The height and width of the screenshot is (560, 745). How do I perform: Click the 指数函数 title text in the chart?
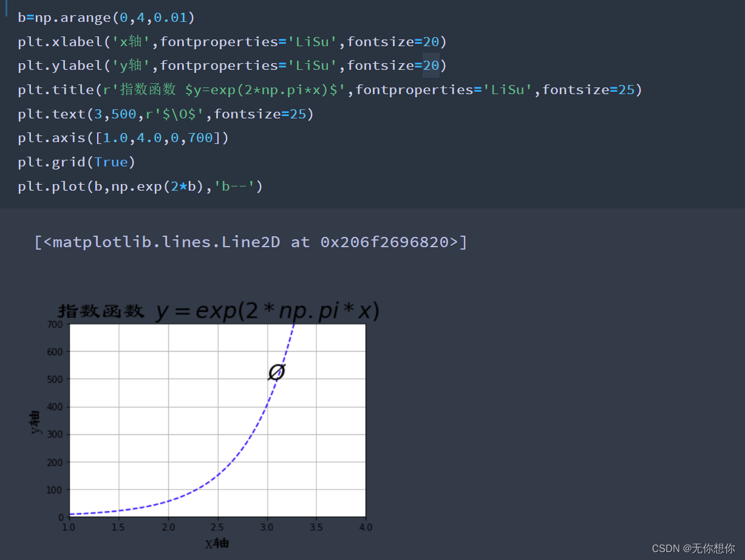pos(101,312)
